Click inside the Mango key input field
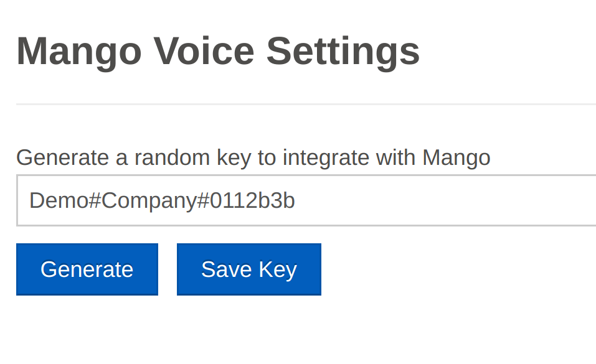The width and height of the screenshot is (596, 364). [x=305, y=200]
